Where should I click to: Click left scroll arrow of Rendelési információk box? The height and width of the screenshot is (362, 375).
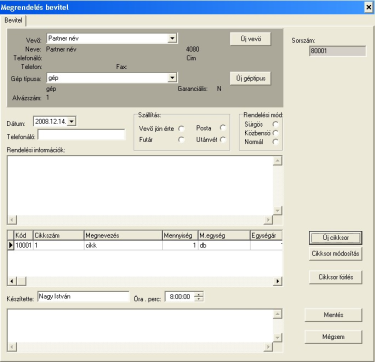point(12,220)
